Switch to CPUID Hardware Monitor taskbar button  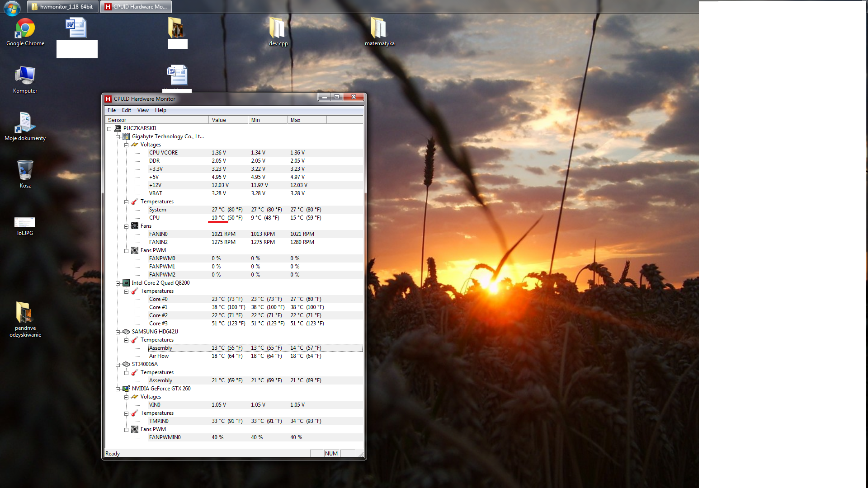(136, 7)
